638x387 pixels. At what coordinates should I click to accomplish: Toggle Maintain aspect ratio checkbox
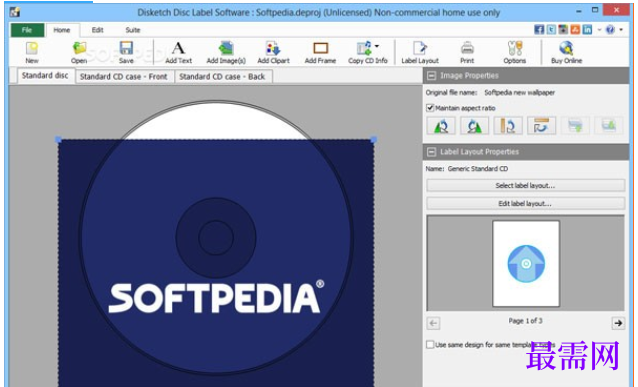pos(430,108)
